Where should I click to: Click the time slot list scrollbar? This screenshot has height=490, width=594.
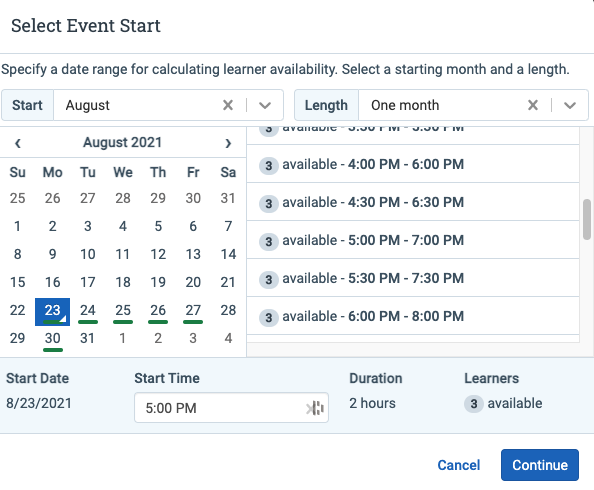click(587, 219)
